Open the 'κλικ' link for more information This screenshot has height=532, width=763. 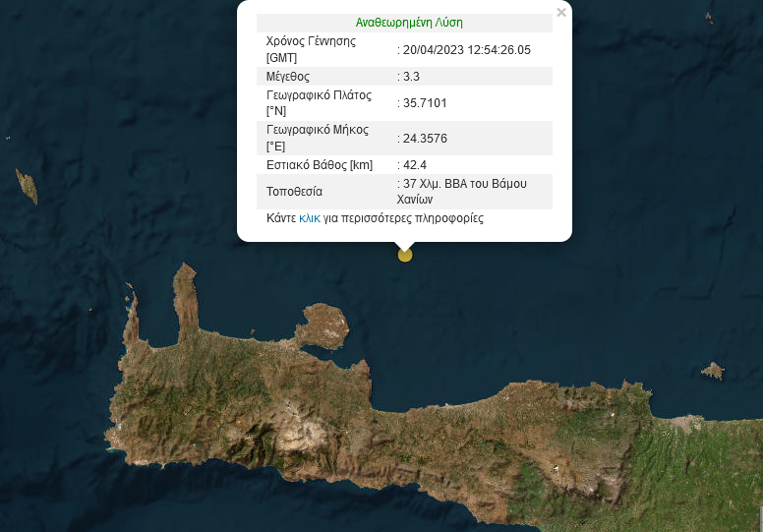coord(310,218)
